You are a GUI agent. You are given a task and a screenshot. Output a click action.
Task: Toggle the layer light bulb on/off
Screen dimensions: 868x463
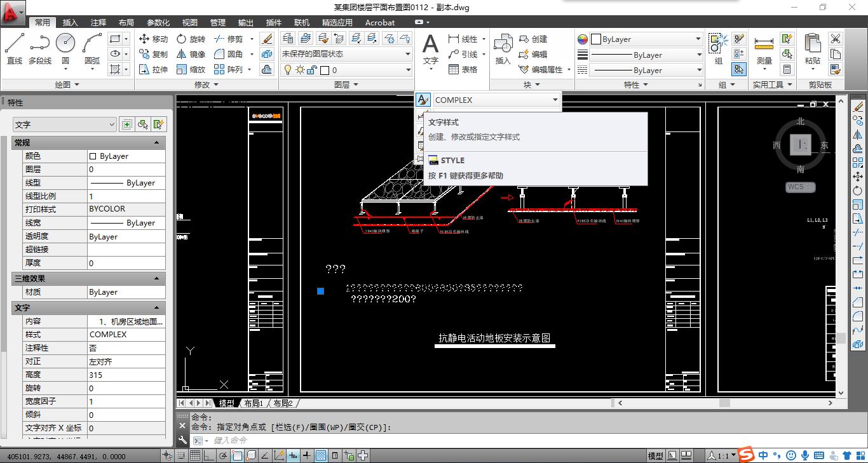click(x=287, y=70)
